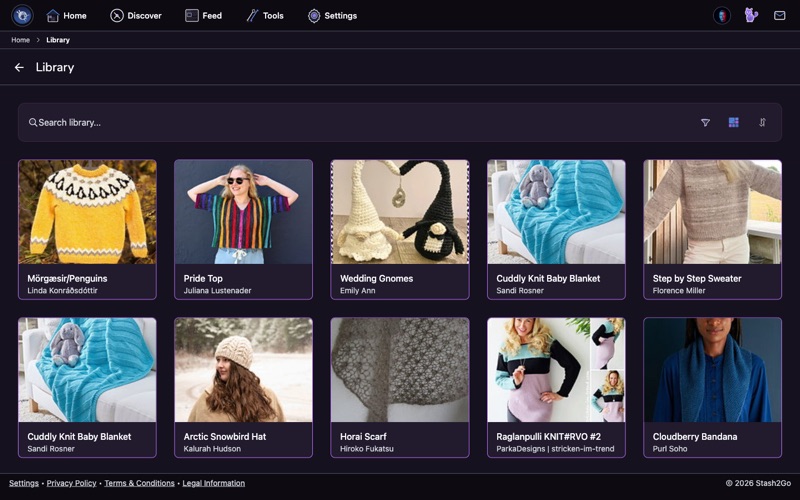Screen dimensions: 800x500
Task: Focus the Search library input field
Action: point(357,122)
